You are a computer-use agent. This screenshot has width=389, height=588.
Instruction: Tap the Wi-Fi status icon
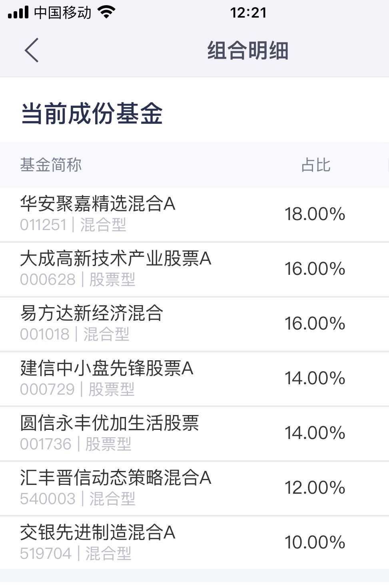pos(106,13)
